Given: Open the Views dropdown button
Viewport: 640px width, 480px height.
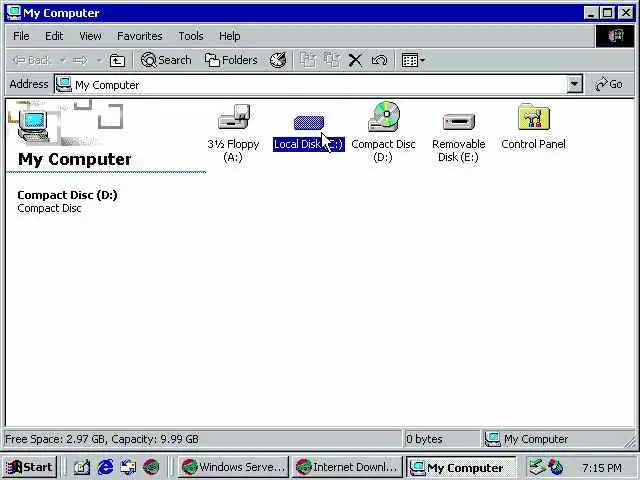Looking at the screenshot, I should point(413,60).
